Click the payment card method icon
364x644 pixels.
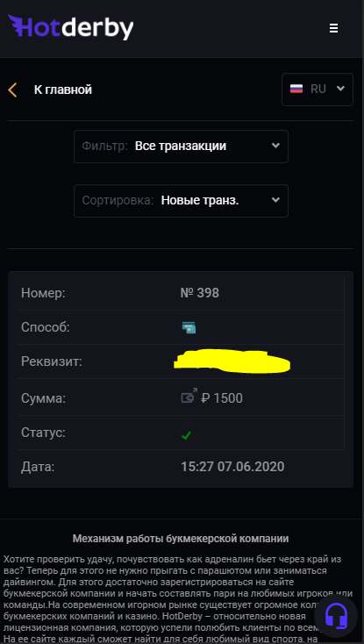point(189,327)
